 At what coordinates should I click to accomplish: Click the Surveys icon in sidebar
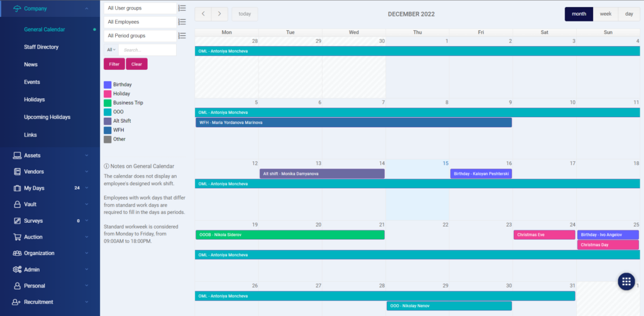pyautogui.click(x=18, y=221)
